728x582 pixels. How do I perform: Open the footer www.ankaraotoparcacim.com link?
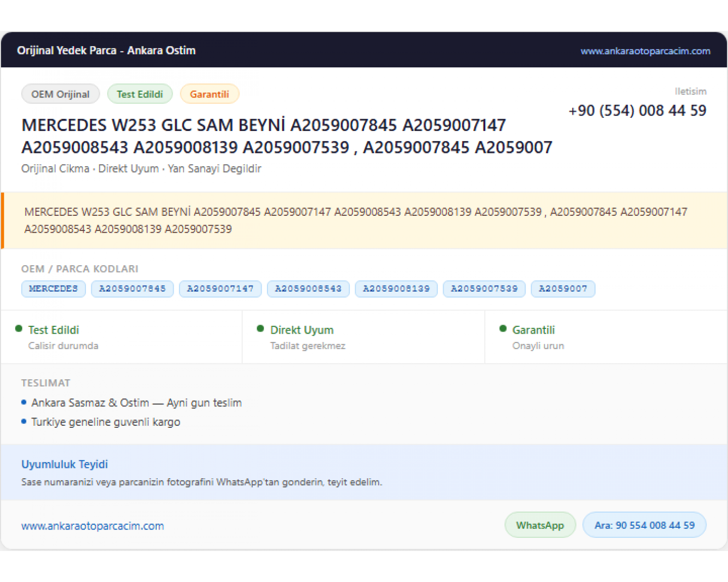(x=93, y=526)
